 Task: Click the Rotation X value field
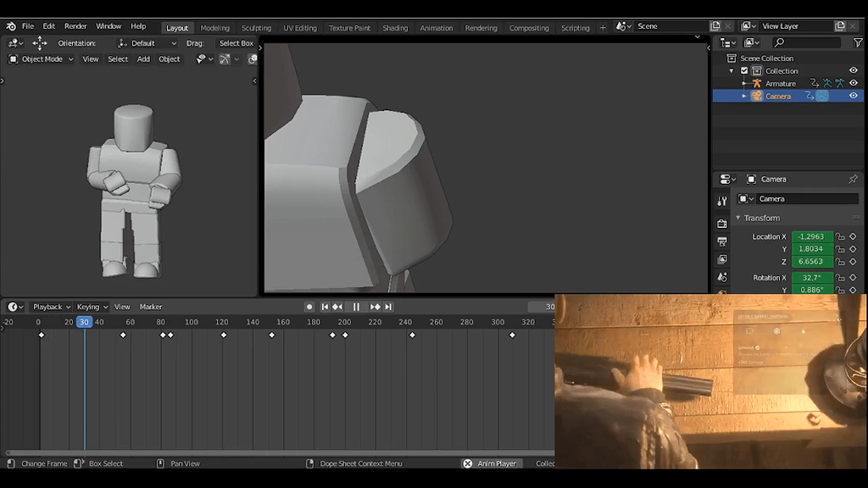(812, 278)
